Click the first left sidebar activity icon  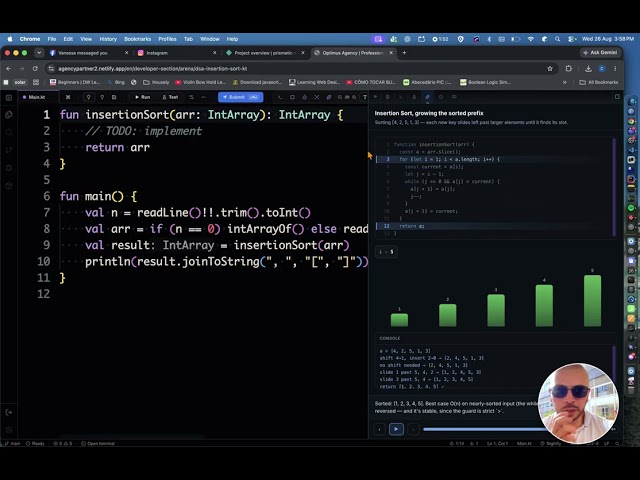tap(9, 115)
